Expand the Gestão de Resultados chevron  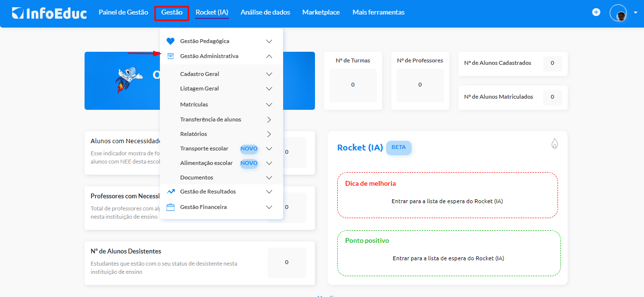coord(269,192)
